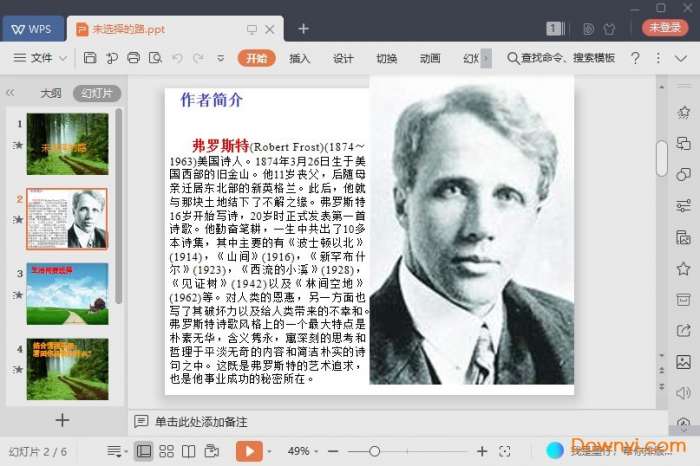Click the redo arrow icon
The width and height of the screenshot is (700, 466).
pyautogui.click(x=198, y=58)
